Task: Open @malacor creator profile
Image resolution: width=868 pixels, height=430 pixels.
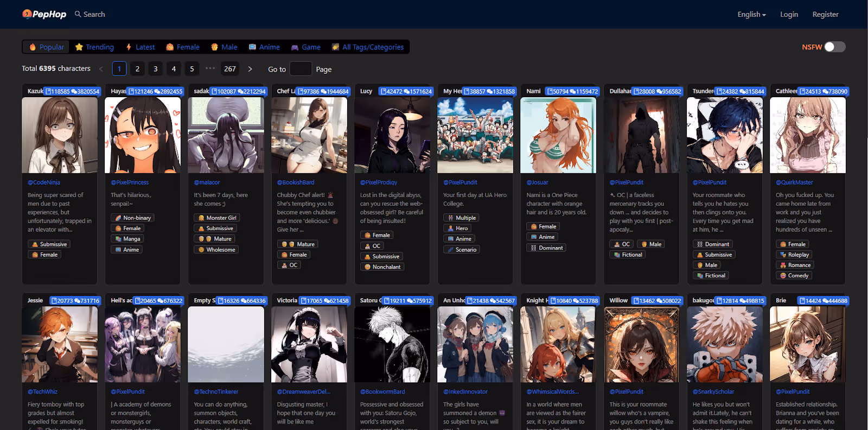Action: tap(207, 182)
